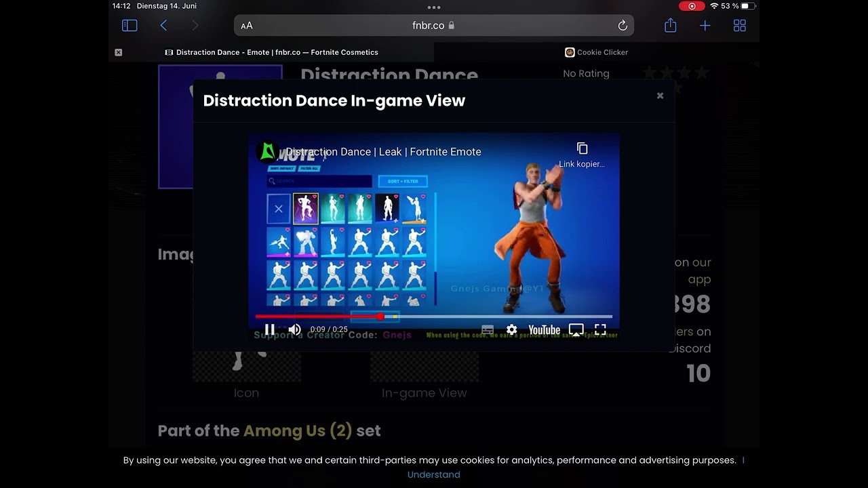
Task: Open AirPlay for the video
Action: click(576, 330)
